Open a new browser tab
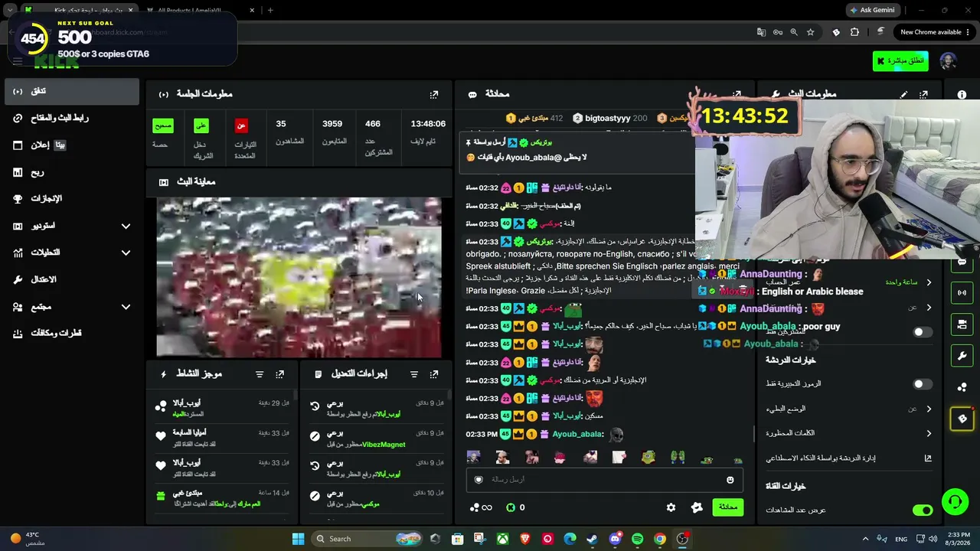This screenshot has width=980, height=551. click(270, 10)
